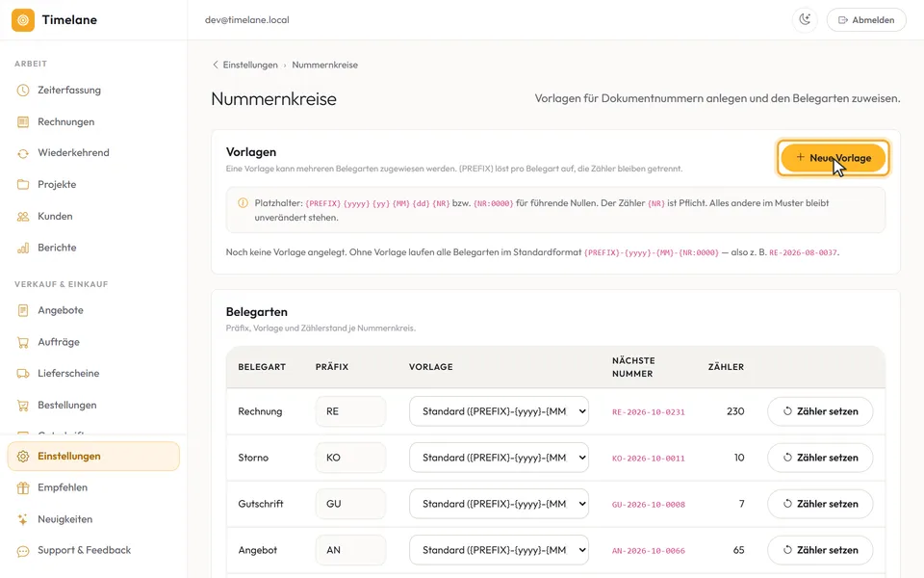Click Einstellungen gear icon
The image size is (924, 578).
click(x=23, y=457)
